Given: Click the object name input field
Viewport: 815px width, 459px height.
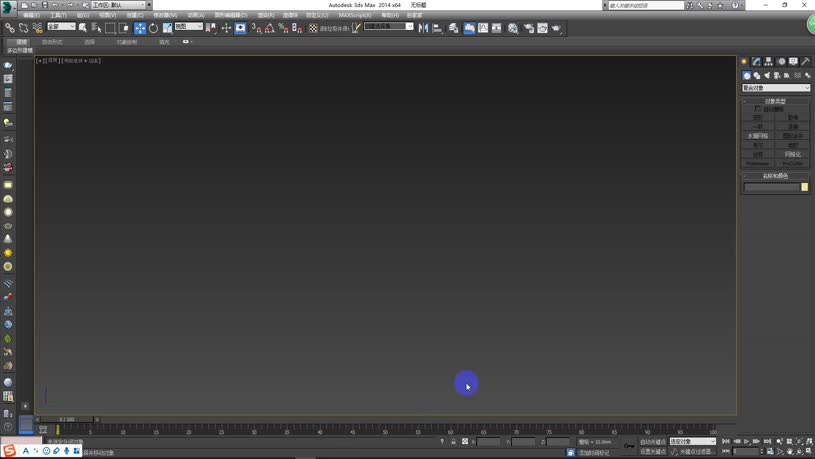Looking at the screenshot, I should [x=771, y=187].
